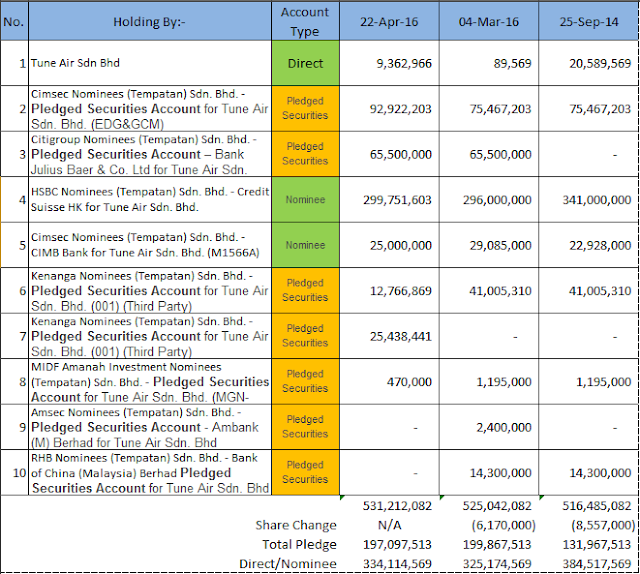Click Amsec Nominees Ambank holder cell
The height and width of the screenshot is (574, 640).
click(150, 427)
